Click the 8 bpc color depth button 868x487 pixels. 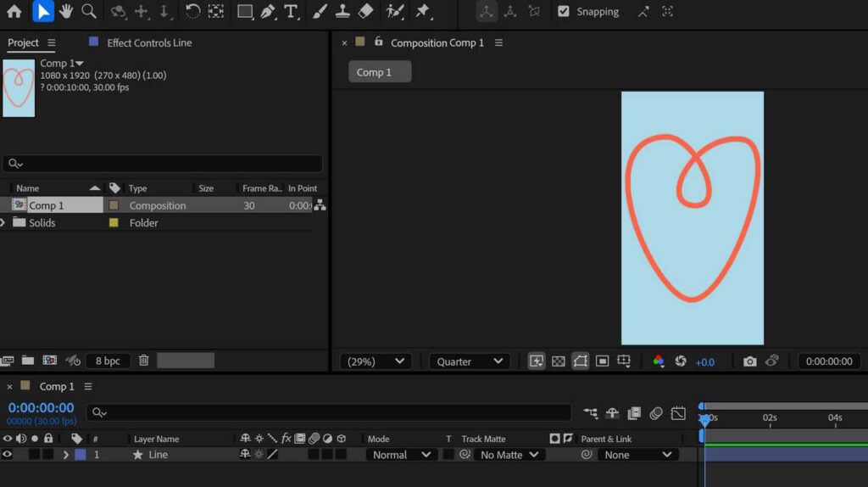tap(108, 361)
